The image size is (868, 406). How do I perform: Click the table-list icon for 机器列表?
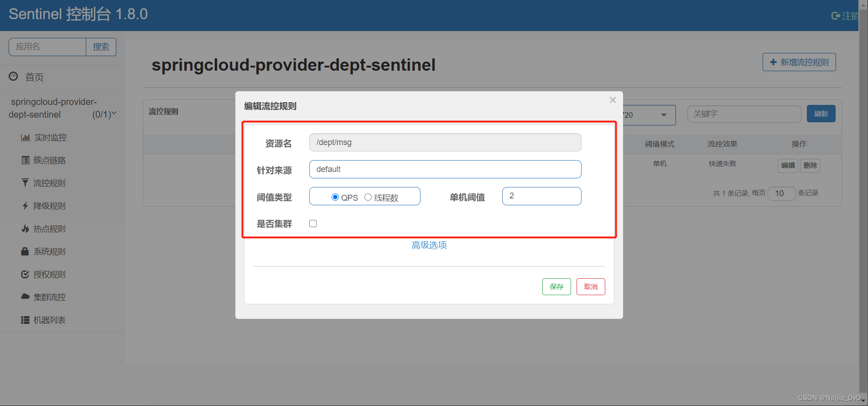(25, 320)
